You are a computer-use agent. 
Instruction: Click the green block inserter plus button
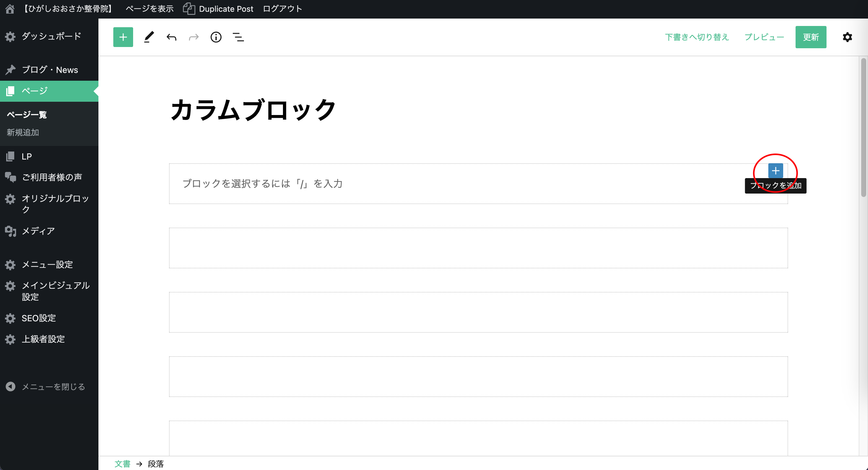pos(123,37)
